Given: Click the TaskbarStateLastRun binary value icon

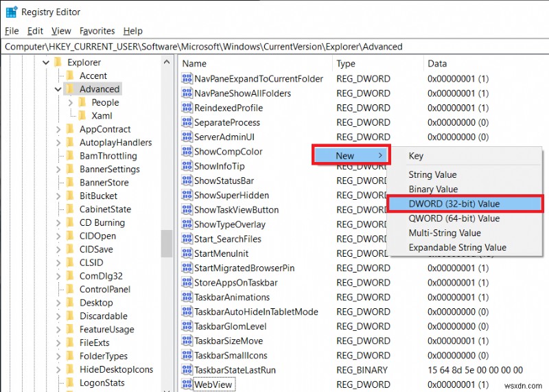Looking at the screenshot, I should coord(187,370).
